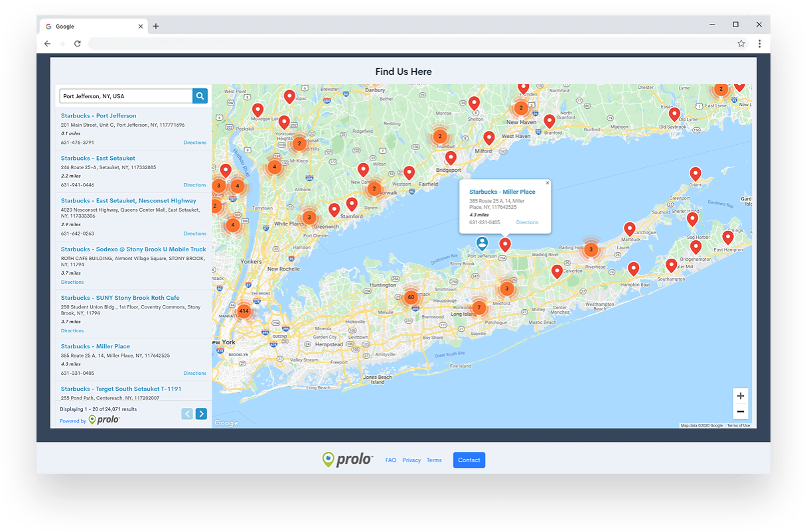Image resolution: width=807 pixels, height=532 pixels.
Task: Click the 414 location cluster over Manhattan
Action: coord(244,310)
